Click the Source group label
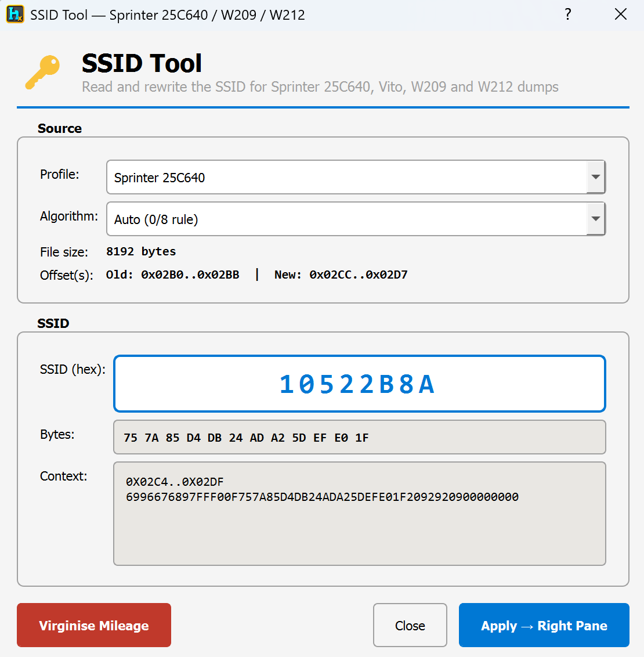Image resolution: width=644 pixels, height=657 pixels. [x=59, y=129]
